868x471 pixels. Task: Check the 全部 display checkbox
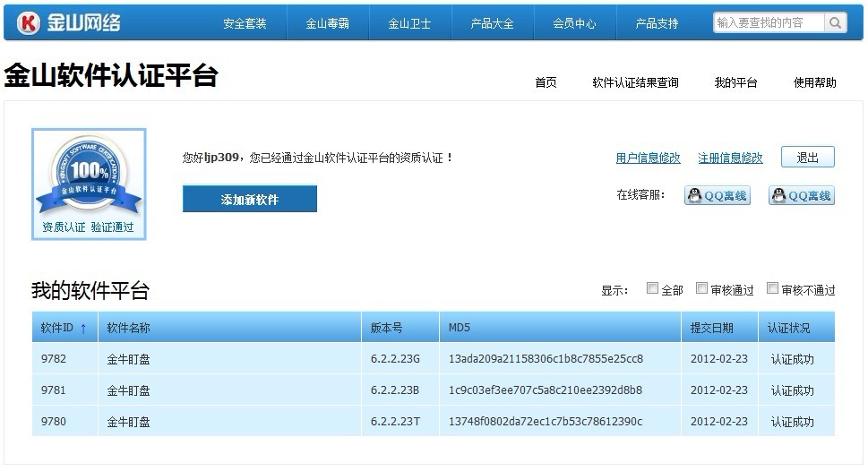652,287
